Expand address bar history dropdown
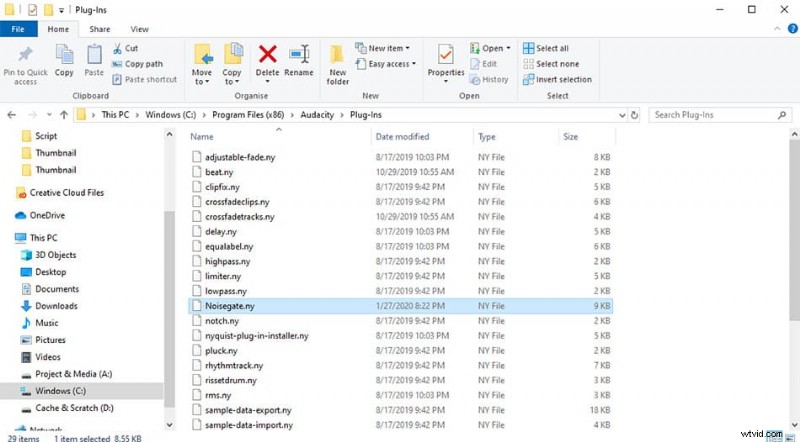Image resolution: width=800 pixels, height=442 pixels. [622, 115]
